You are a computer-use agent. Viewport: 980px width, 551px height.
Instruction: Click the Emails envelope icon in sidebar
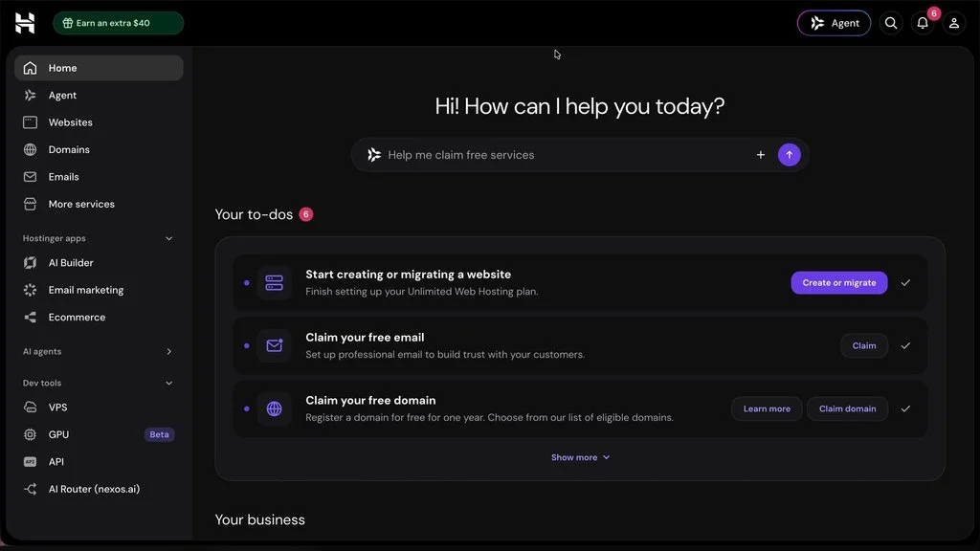(x=30, y=177)
